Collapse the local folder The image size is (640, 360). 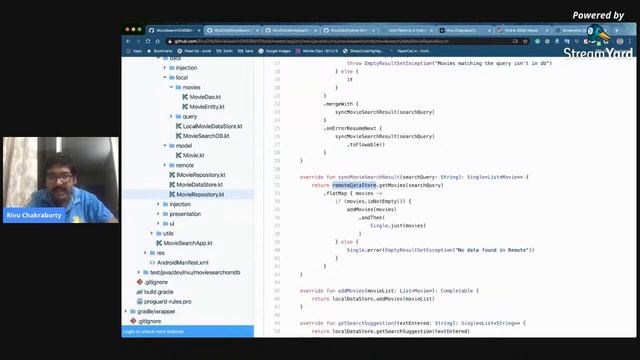click(x=165, y=77)
